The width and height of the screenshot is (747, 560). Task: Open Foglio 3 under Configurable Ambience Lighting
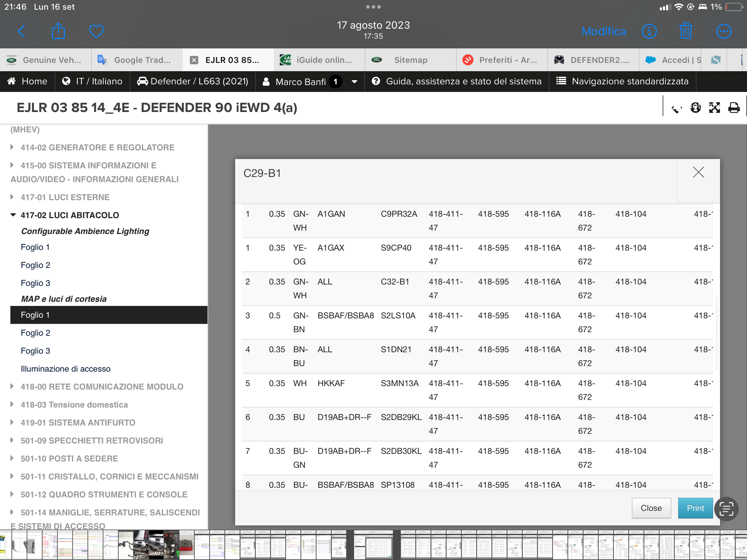click(36, 283)
